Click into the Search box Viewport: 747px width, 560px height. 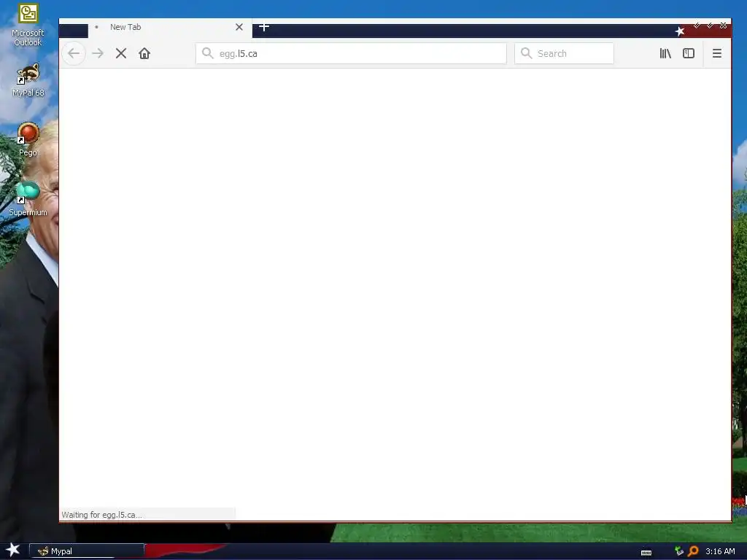click(564, 53)
